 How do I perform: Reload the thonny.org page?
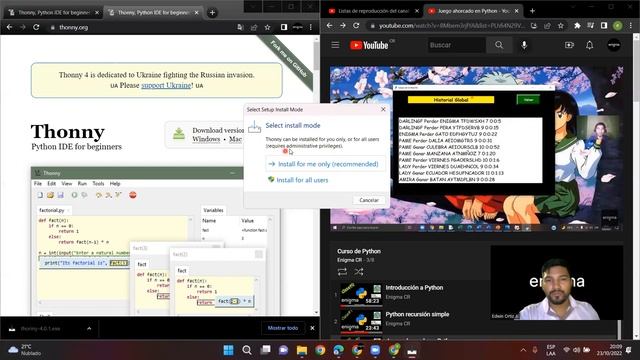(x=36, y=27)
